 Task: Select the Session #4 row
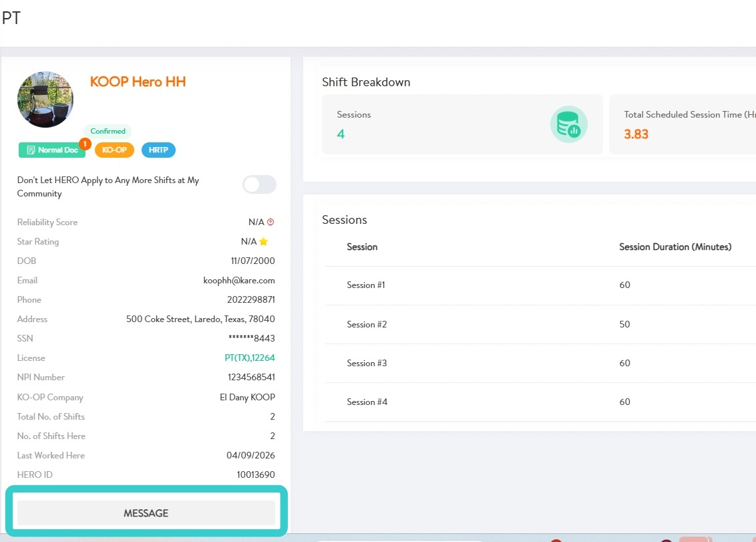540,402
